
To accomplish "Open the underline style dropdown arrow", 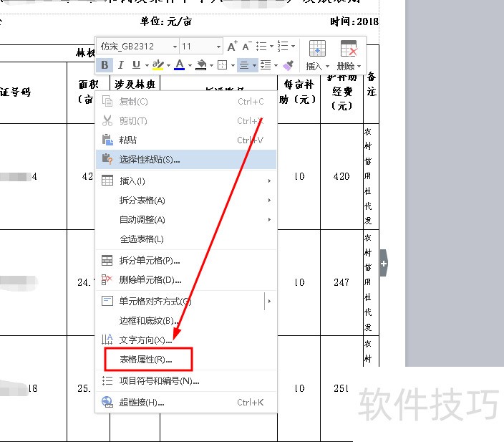I will [147, 65].
